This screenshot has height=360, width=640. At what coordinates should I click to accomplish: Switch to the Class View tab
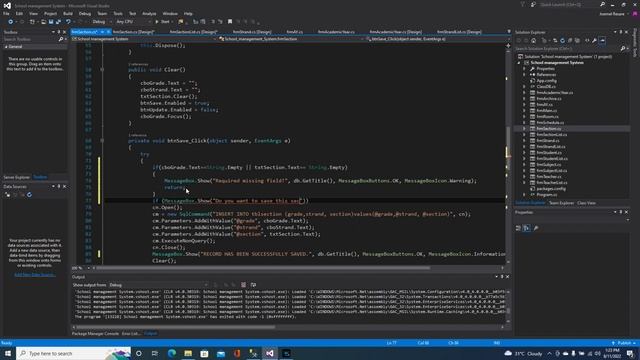[x=586, y=203]
